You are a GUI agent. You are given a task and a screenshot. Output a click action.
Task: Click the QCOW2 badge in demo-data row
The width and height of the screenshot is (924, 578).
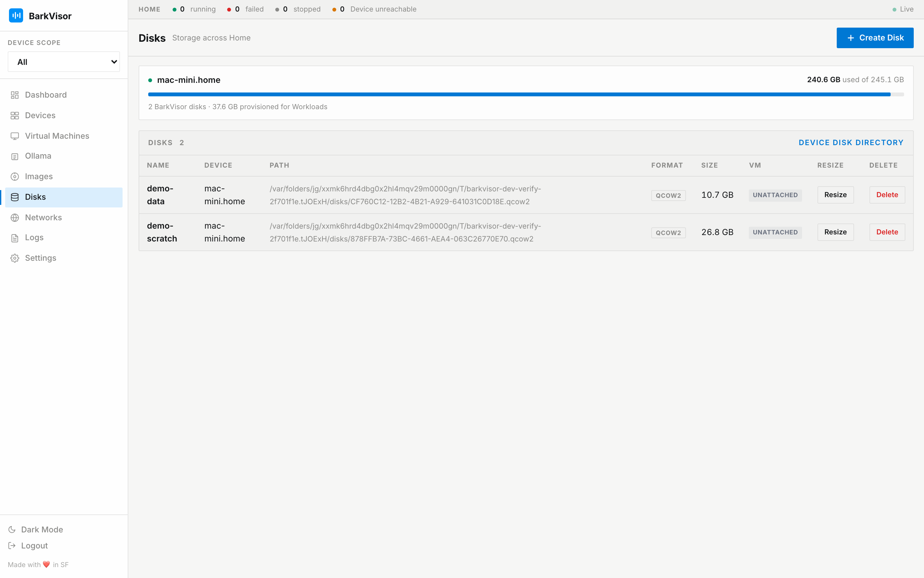pyautogui.click(x=668, y=195)
